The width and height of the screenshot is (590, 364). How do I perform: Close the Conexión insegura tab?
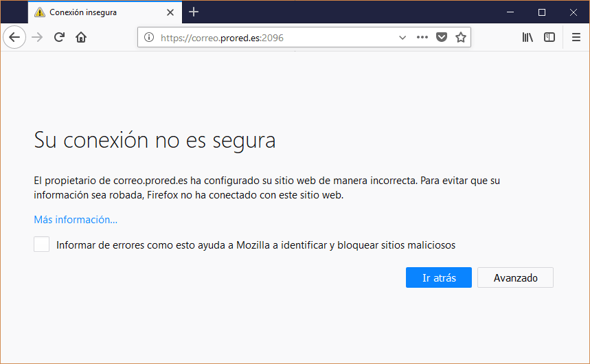(170, 12)
